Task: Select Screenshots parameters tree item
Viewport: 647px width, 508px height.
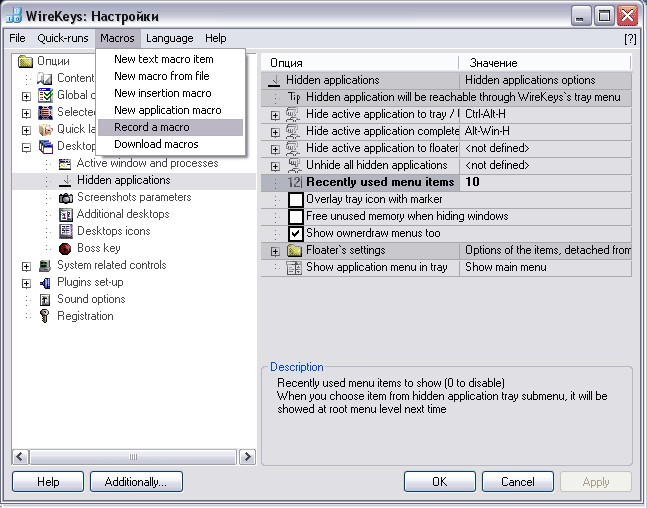Action: (x=134, y=197)
